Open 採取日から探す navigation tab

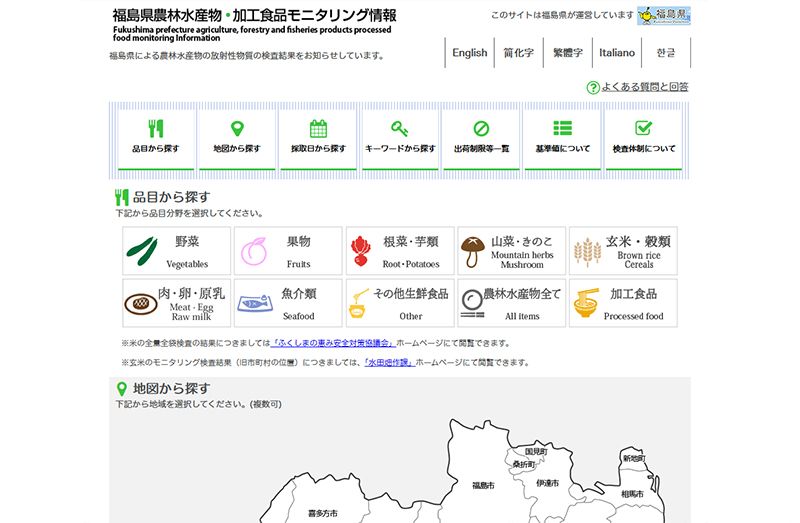point(318,140)
